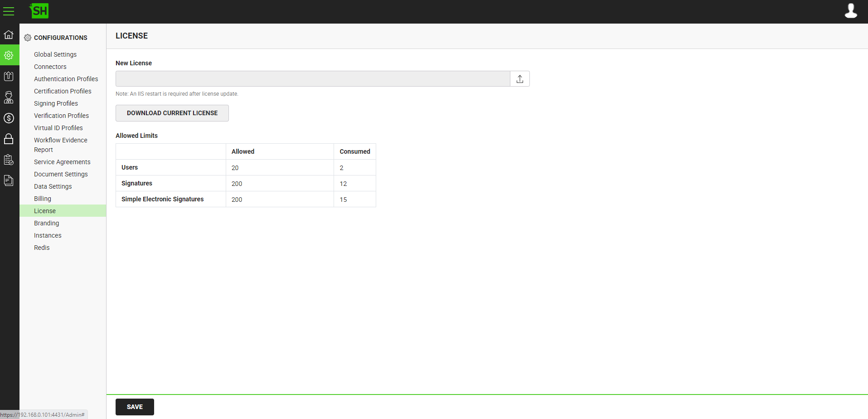Click the Users row label
The image size is (868, 419).
[x=130, y=167]
